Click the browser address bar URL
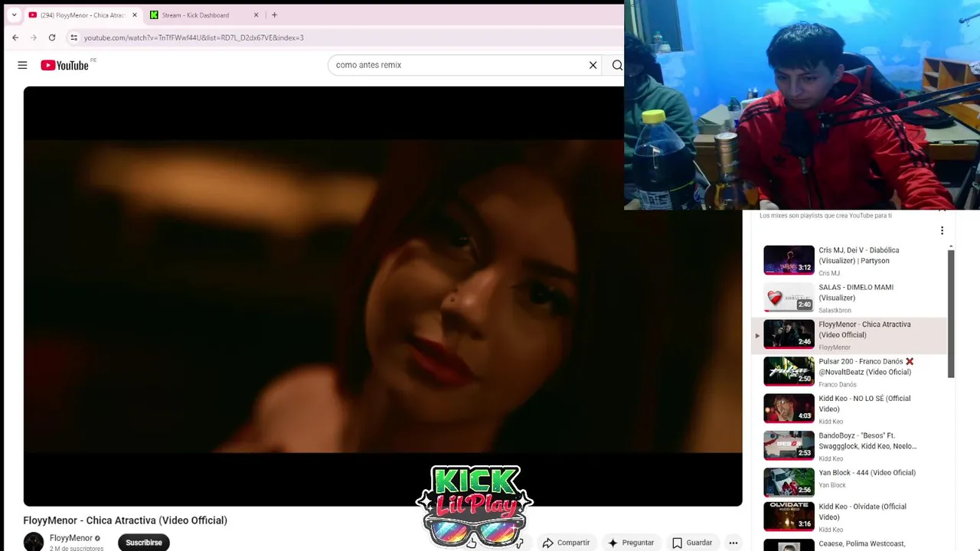980x551 pixels. point(194,37)
